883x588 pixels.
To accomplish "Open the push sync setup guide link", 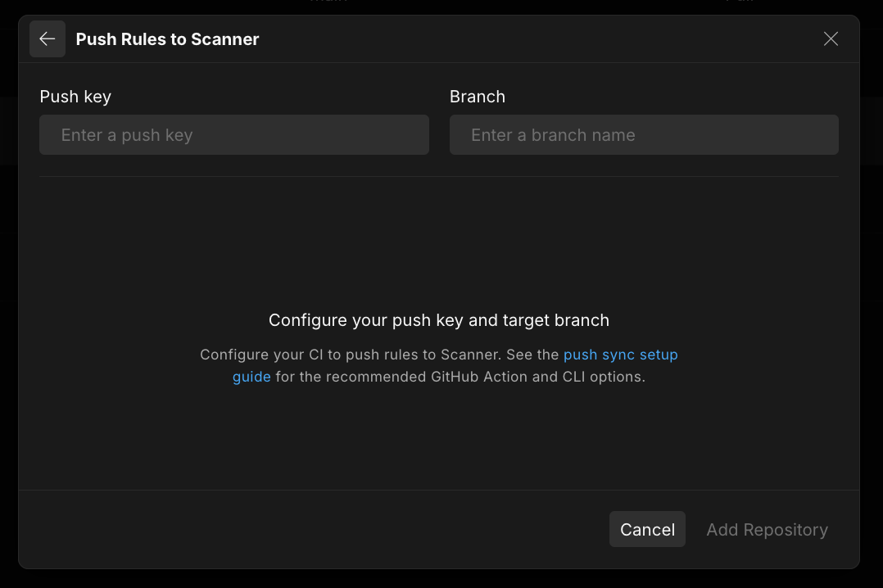I will tap(621, 355).
